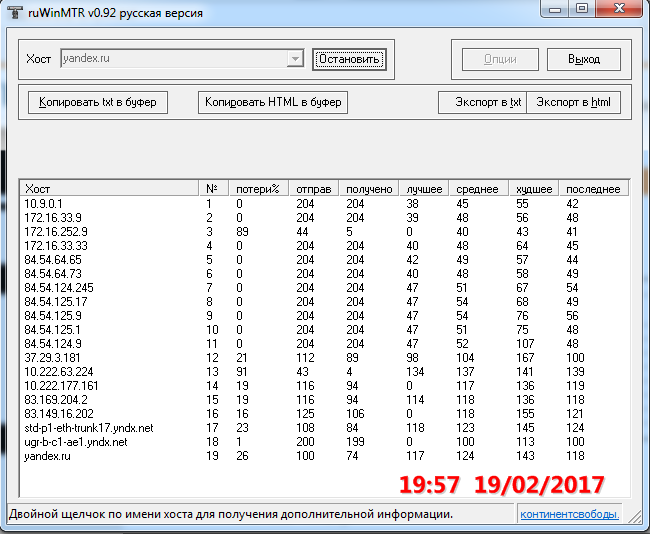Image resolution: width=650 pixels, height=534 pixels.
Task: Sort by the лучшее column header
Action: [424, 189]
